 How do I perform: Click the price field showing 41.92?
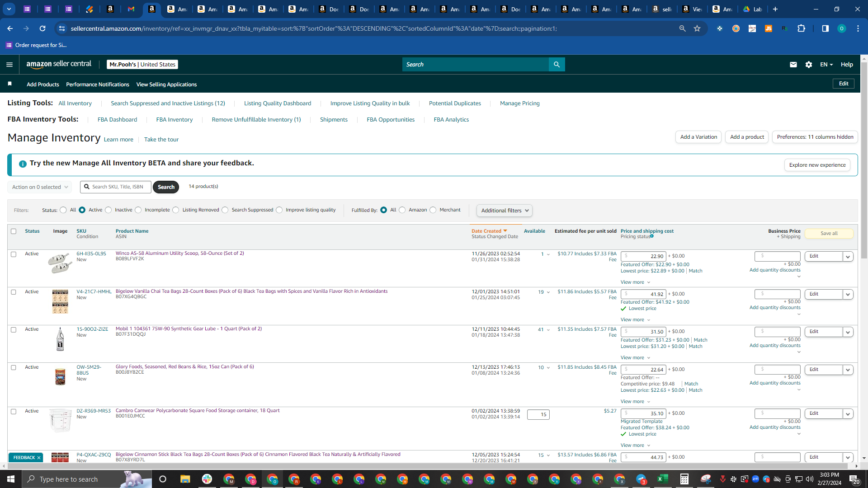point(643,294)
